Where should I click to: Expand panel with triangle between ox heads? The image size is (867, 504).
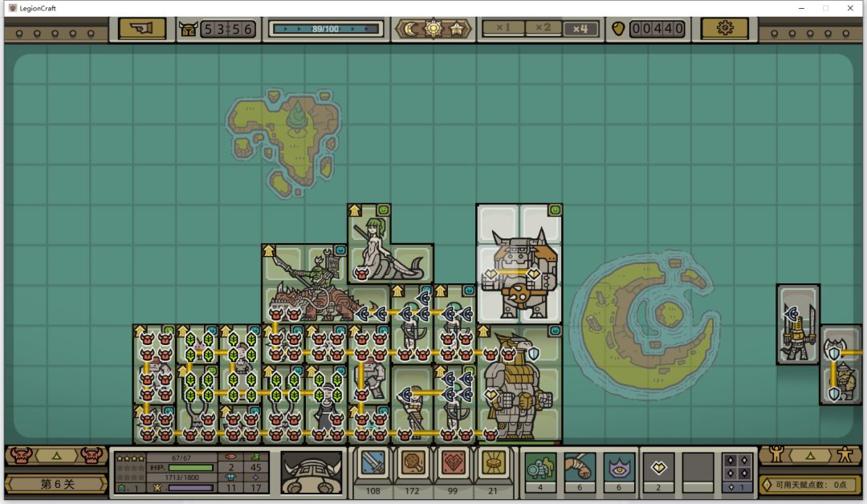point(56,457)
